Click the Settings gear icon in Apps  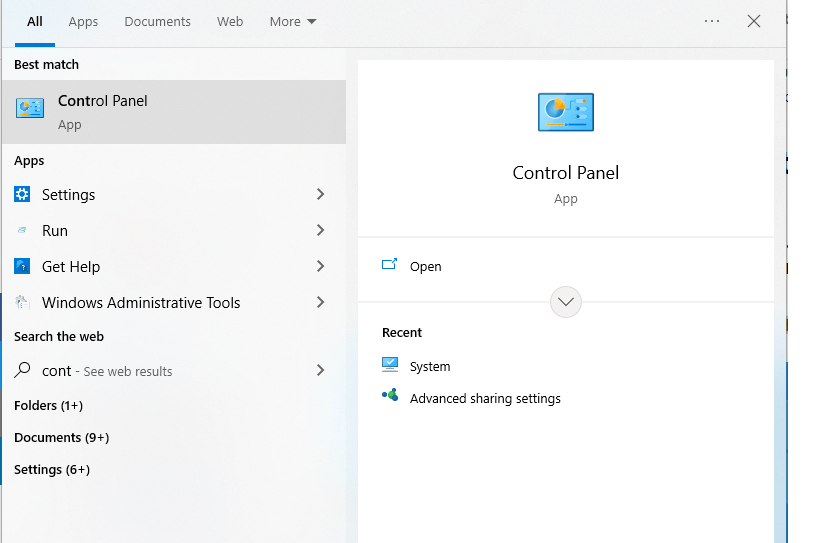pos(22,194)
